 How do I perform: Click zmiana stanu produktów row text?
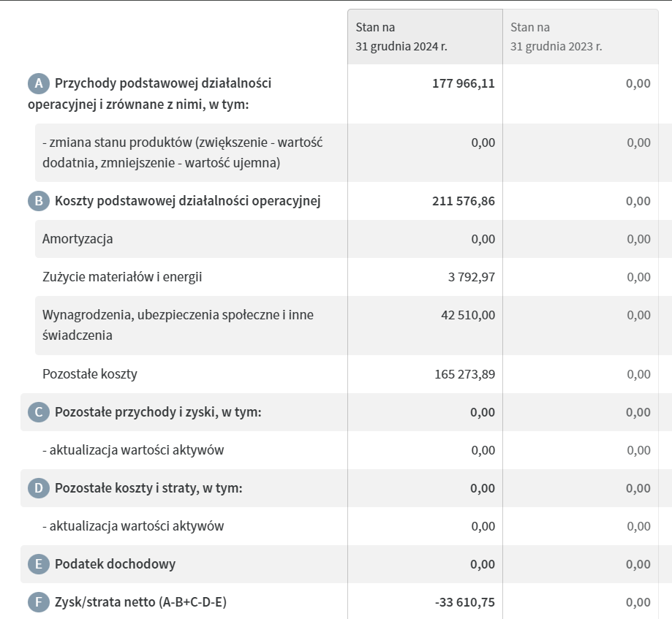[x=182, y=152]
